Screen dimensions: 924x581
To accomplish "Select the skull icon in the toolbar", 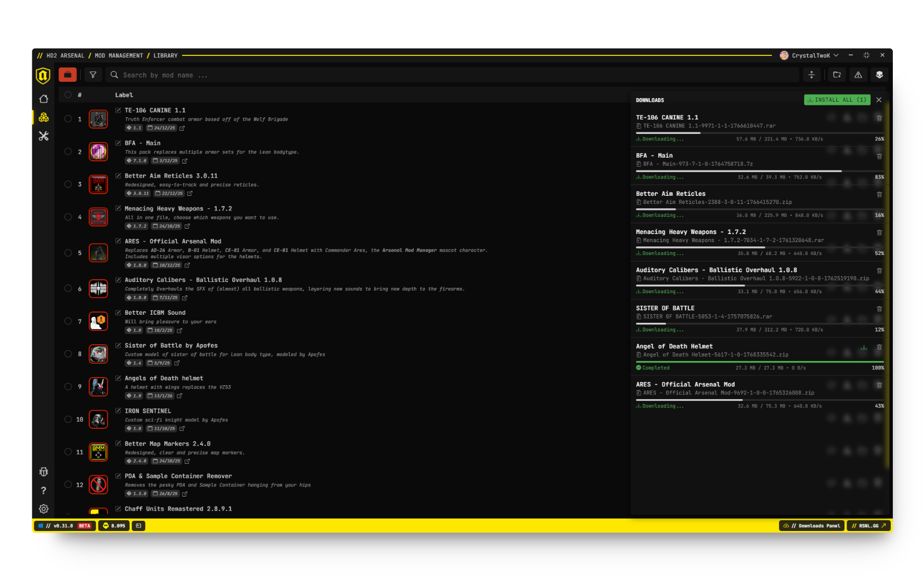I will point(879,75).
